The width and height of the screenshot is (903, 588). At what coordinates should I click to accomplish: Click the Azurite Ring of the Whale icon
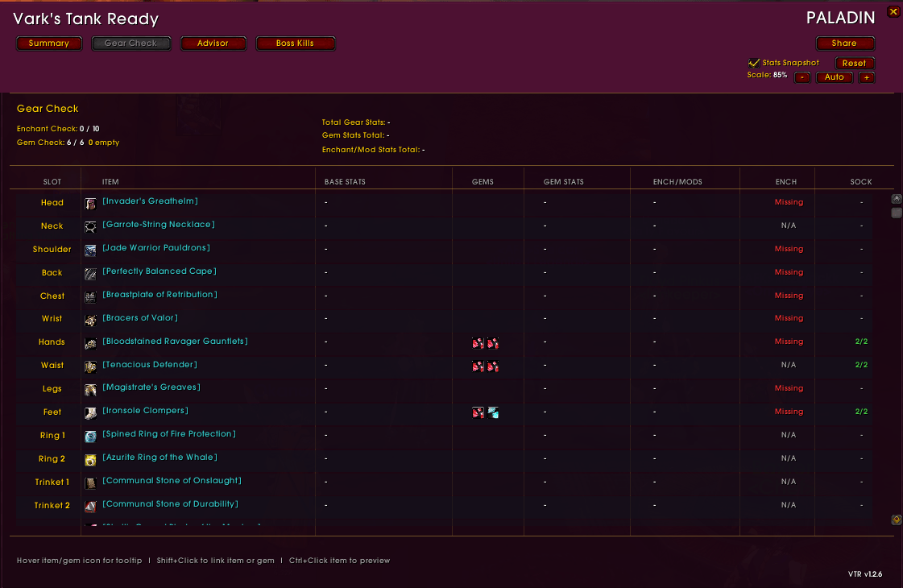point(90,460)
